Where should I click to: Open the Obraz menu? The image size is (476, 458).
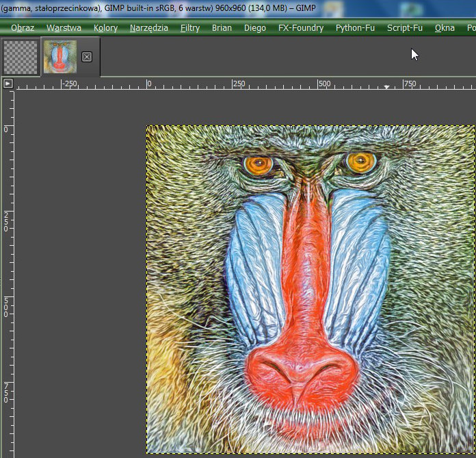23,28
